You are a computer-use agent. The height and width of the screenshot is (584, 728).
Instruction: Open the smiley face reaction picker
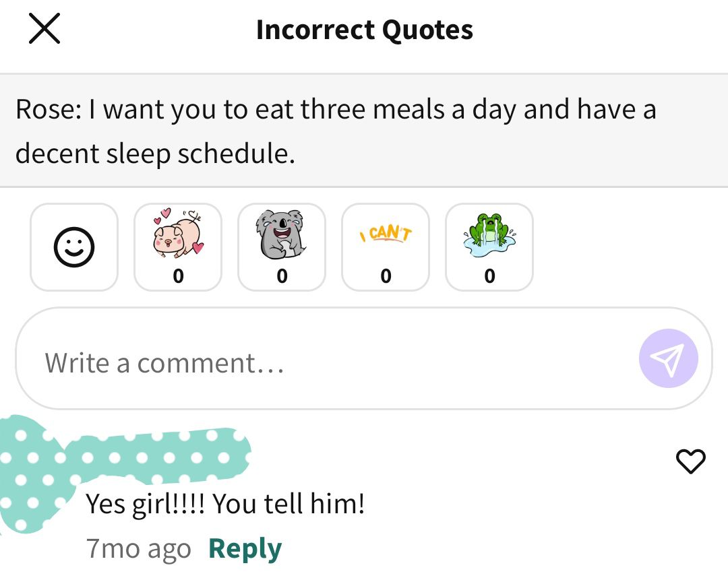pos(74,247)
